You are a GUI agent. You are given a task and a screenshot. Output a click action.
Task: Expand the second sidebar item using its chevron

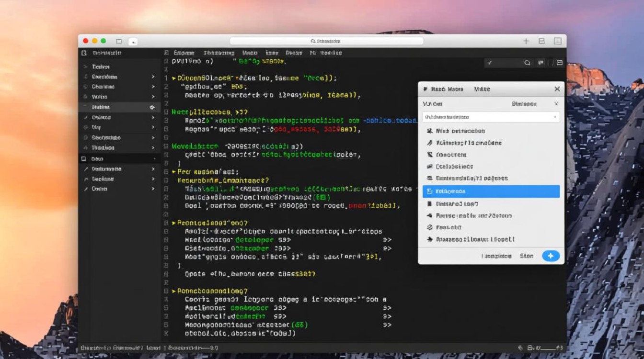point(153,77)
